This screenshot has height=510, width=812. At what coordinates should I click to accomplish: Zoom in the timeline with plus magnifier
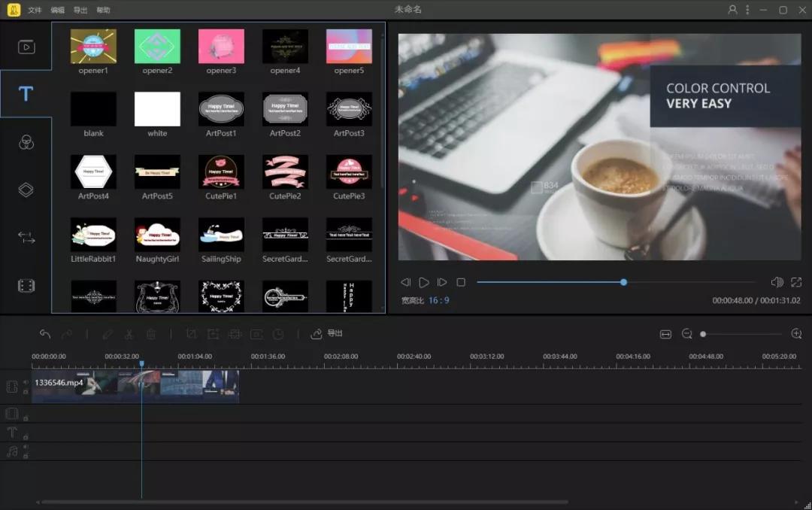pos(796,334)
